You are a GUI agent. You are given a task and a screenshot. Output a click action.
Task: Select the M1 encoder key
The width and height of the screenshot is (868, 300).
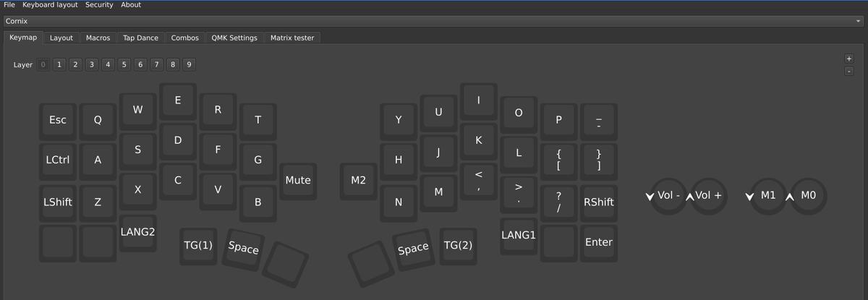point(769,196)
